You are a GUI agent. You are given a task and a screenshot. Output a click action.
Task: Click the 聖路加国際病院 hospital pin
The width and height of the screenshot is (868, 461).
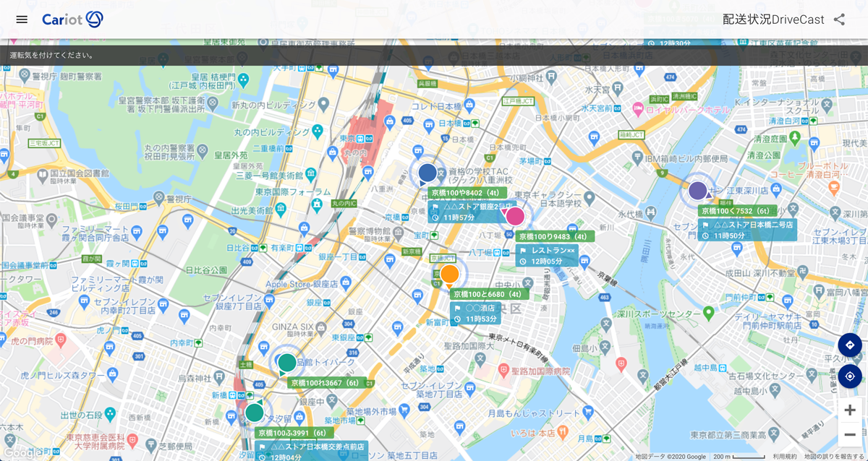[504, 371]
